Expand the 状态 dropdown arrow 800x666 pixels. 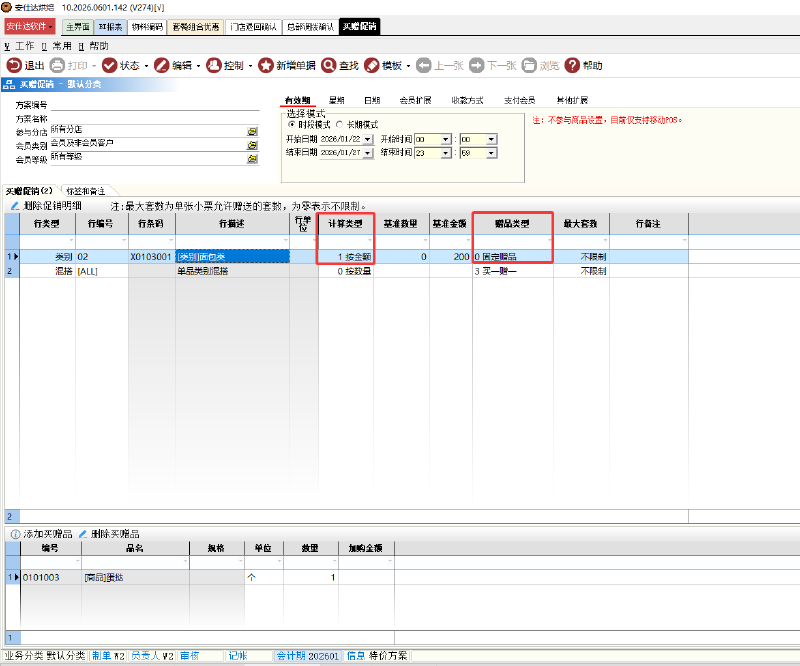146,66
